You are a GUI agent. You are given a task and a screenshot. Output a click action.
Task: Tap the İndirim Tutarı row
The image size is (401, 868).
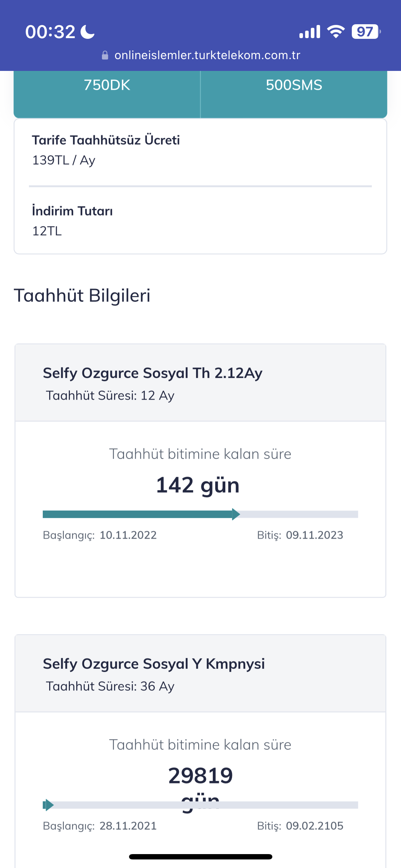tap(200, 221)
